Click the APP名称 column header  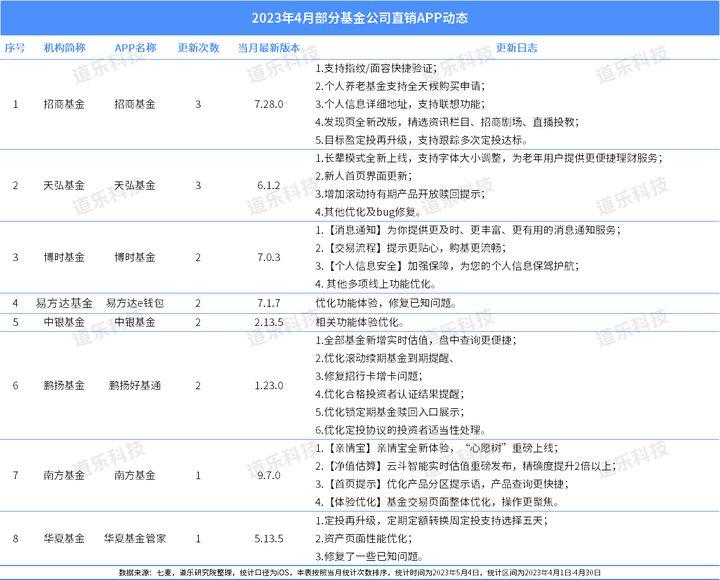[135, 48]
